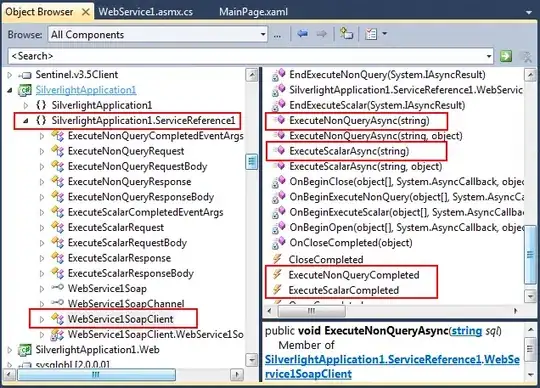Viewport: 540px width, 388px height.
Task: Click the ExecuteNonQueryAsync(string) method icon
Action: (280, 120)
